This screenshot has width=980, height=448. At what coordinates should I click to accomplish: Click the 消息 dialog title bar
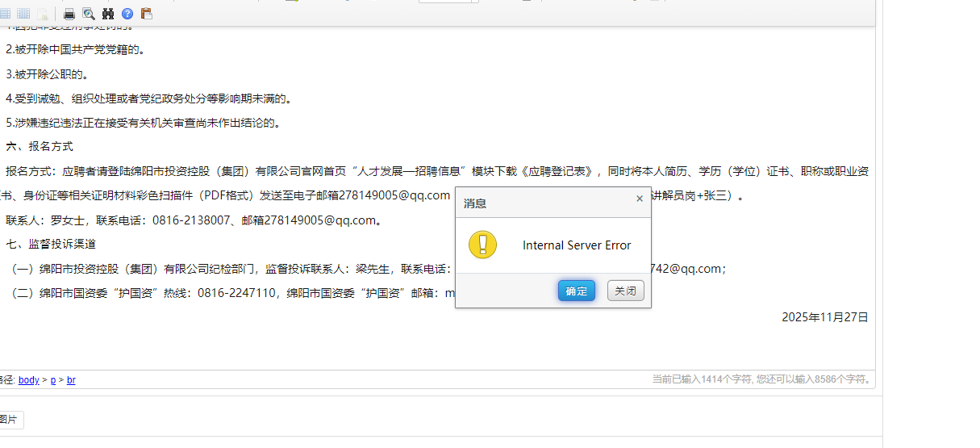pyautogui.click(x=540, y=203)
